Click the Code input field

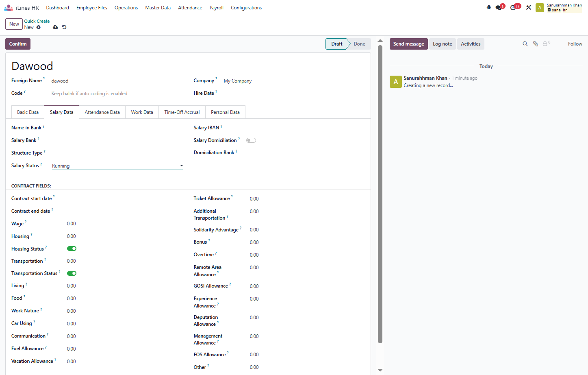click(x=117, y=94)
